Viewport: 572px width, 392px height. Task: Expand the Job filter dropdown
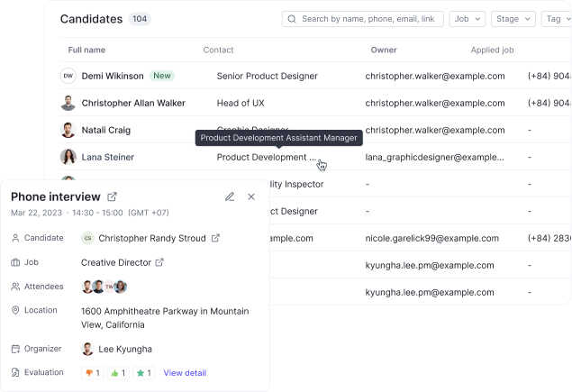(x=467, y=18)
